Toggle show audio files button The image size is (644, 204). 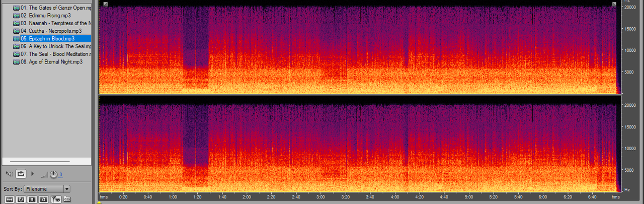click(9, 199)
